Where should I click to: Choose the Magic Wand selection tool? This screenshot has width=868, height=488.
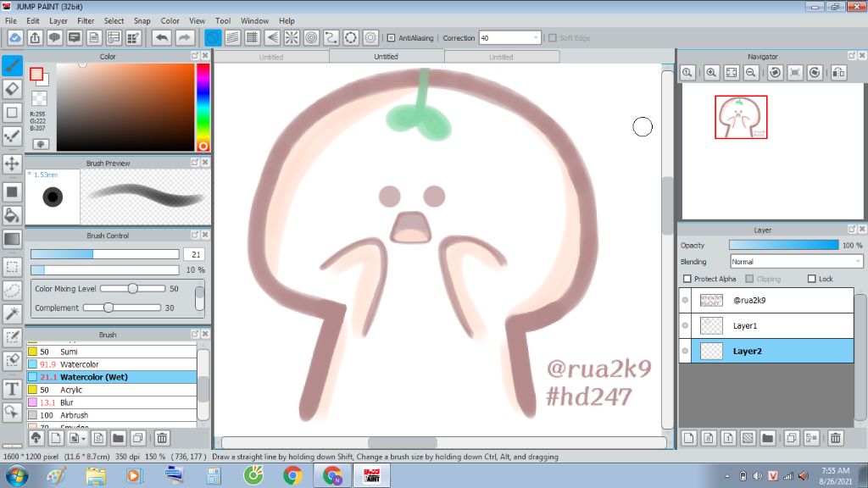click(x=13, y=314)
